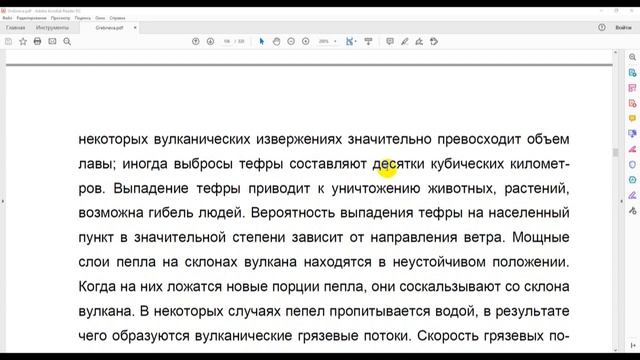Click the Войти sign-in button

623,27
